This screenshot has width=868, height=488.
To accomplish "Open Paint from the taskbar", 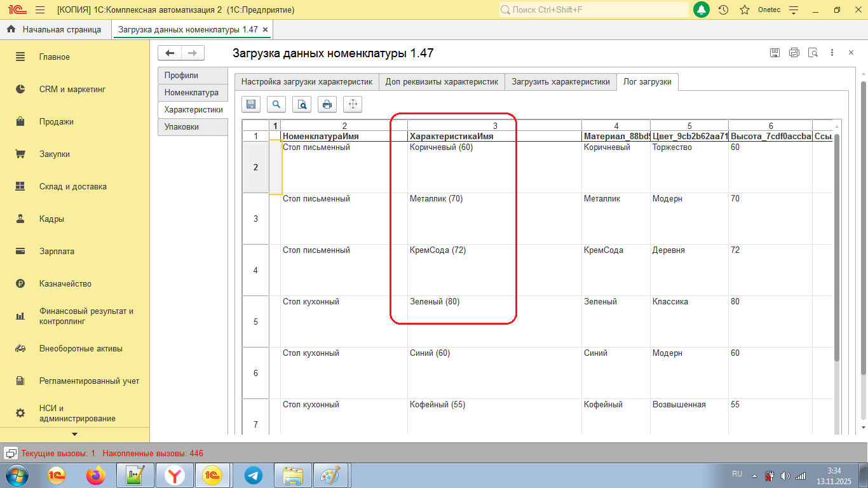I will (331, 475).
